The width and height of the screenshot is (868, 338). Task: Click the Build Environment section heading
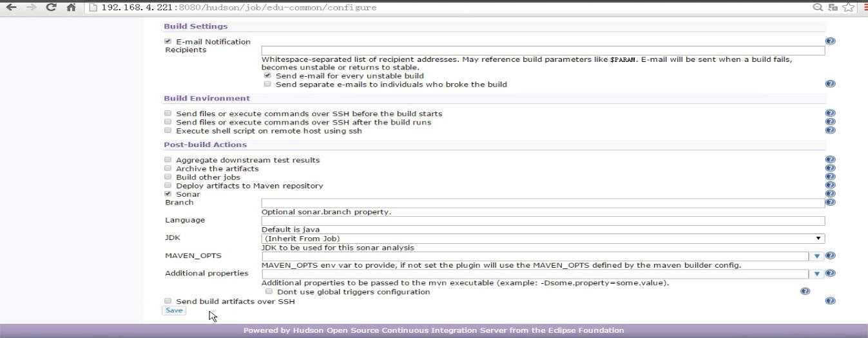[207, 98]
